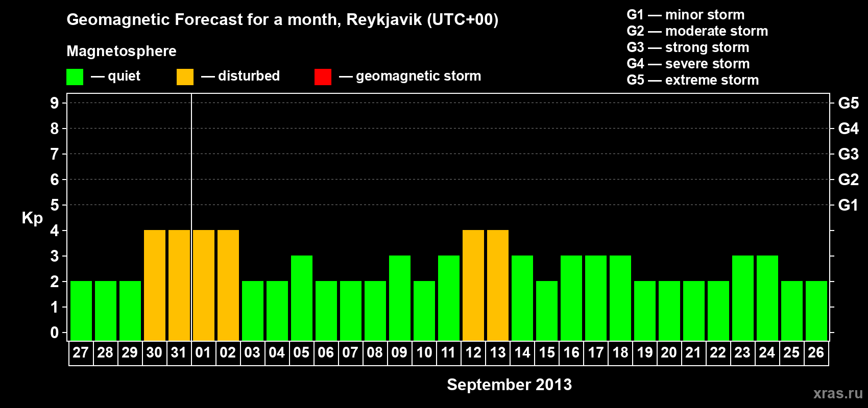The image size is (868, 408).
Task: Click the green bar for day 27
Action: point(81,311)
